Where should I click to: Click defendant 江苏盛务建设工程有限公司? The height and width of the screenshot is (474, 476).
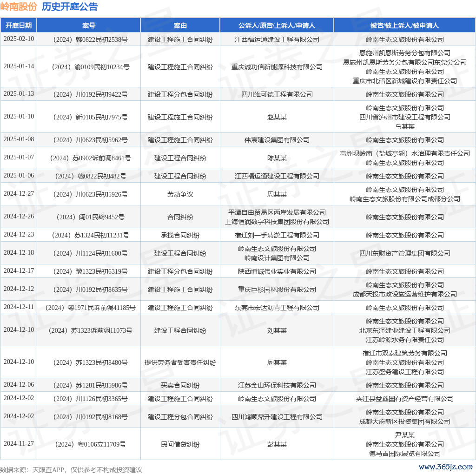click(405, 372)
